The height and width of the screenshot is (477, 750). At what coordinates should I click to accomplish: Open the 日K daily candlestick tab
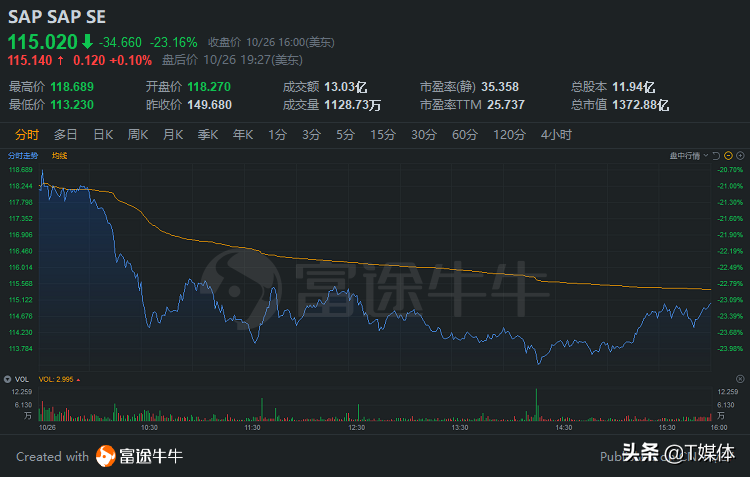click(103, 135)
